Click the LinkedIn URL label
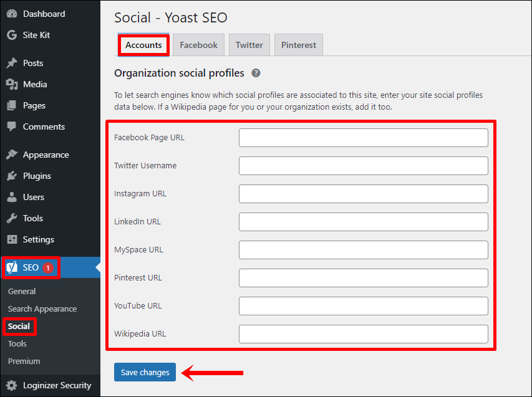This screenshot has width=532, height=397. (137, 222)
